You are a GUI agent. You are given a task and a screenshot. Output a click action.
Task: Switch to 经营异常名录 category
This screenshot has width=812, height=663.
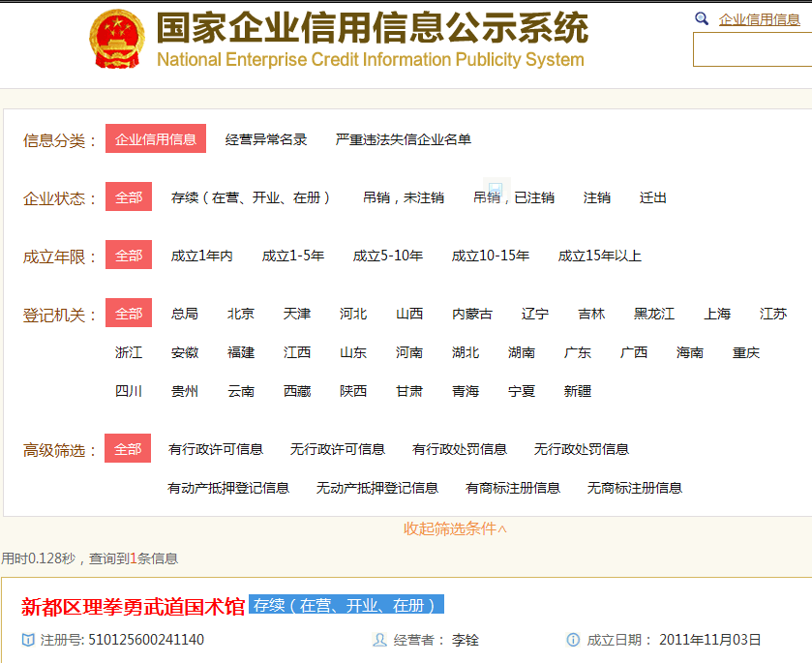(x=266, y=139)
